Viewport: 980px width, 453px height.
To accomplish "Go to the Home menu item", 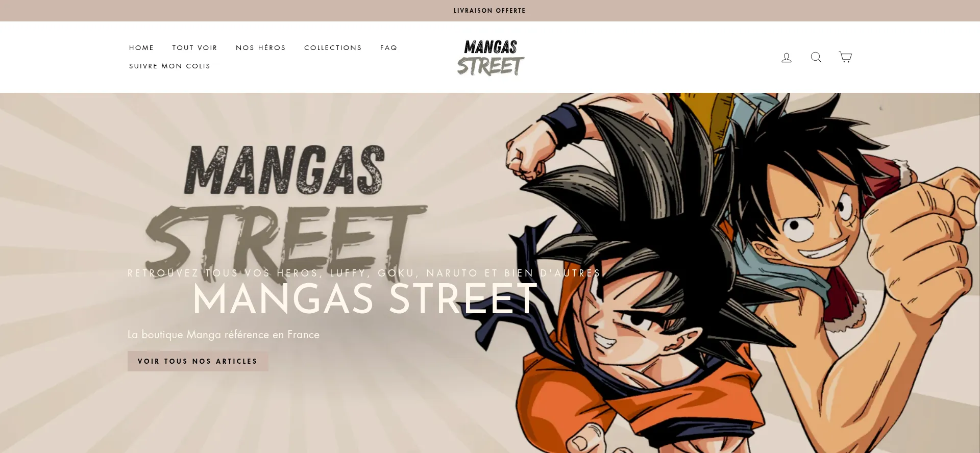I will [141, 47].
